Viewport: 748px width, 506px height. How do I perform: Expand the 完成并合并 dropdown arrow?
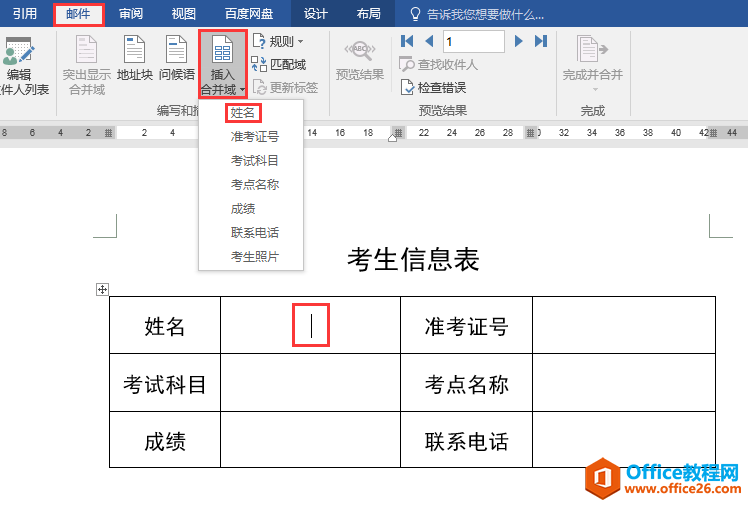point(595,90)
